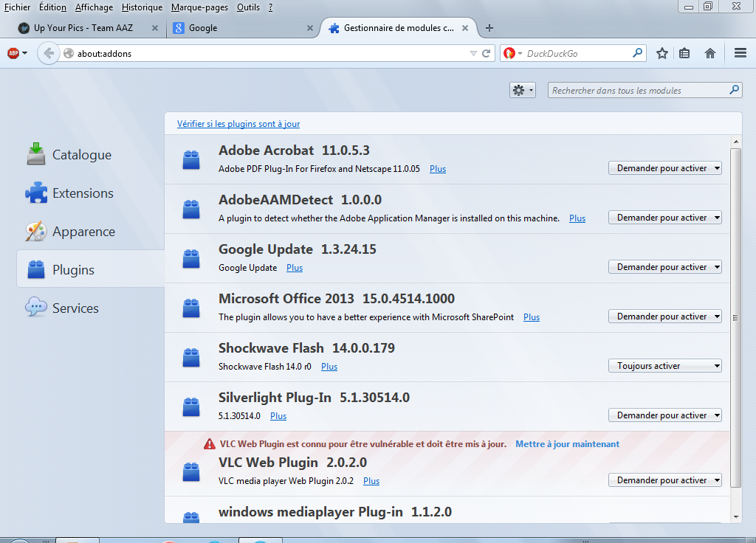
Task: Bookmark this page with the star icon
Action: 662,53
